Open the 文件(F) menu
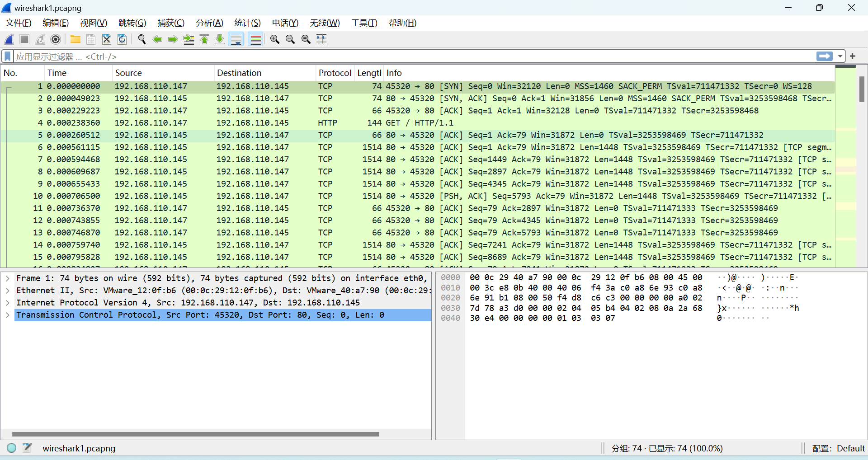Screen dimensions: 868x460 [x=19, y=23]
